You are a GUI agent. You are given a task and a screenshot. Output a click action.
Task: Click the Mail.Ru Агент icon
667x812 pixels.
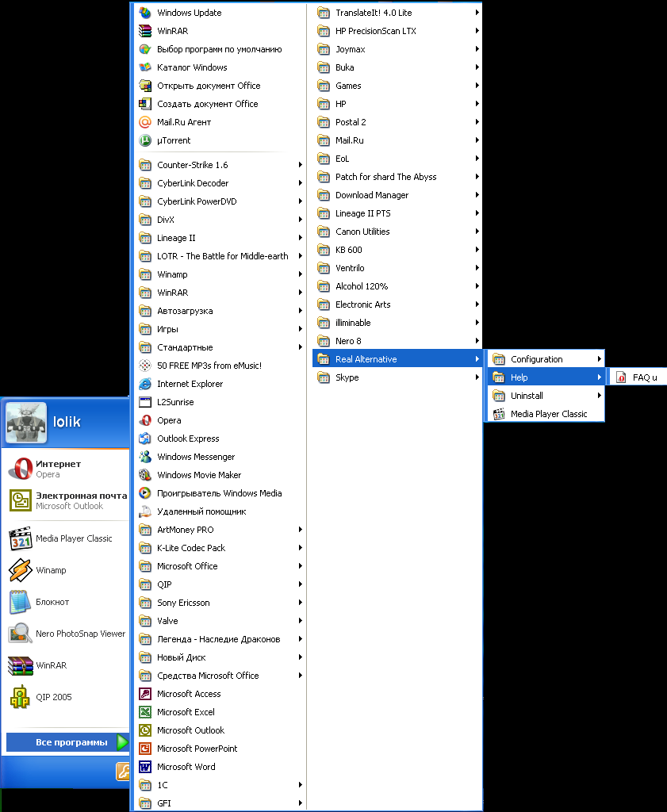pos(145,122)
